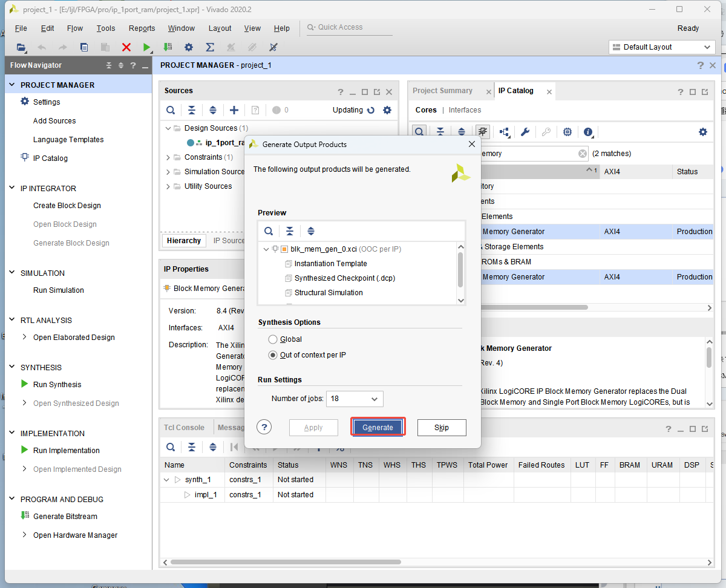The height and width of the screenshot is (588, 726).
Task: Expand all Sources tree icon
Action: [x=213, y=110]
